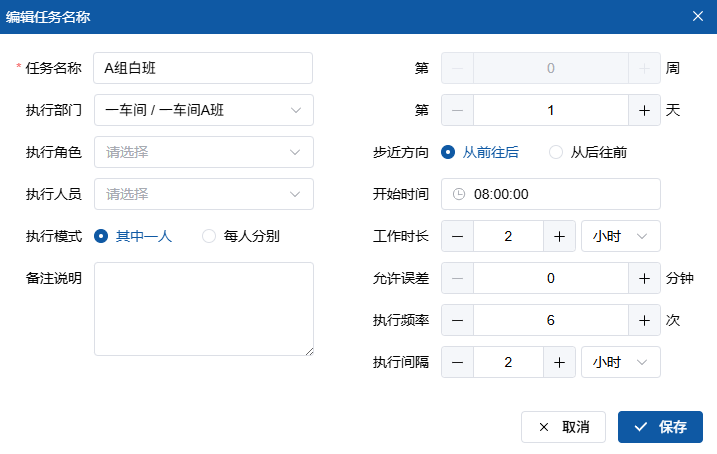This screenshot has width=717, height=454.
Task: Click the 保存 save button
Action: (x=660, y=427)
